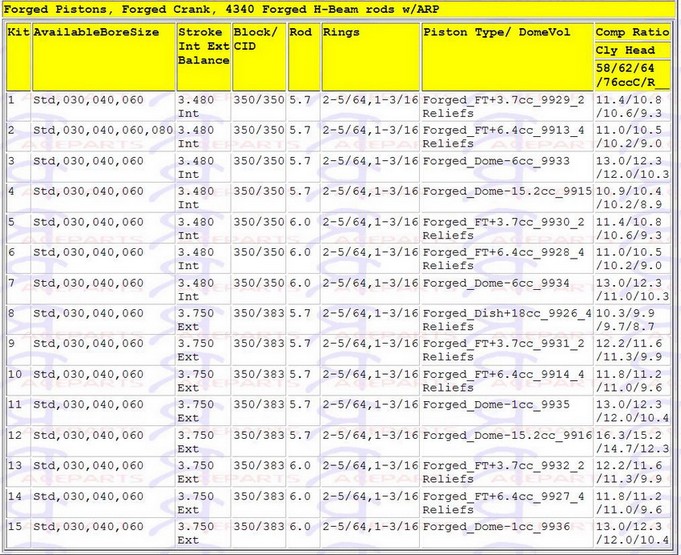Click piston 'Forged_Dome-1cc_9935'

(507, 411)
